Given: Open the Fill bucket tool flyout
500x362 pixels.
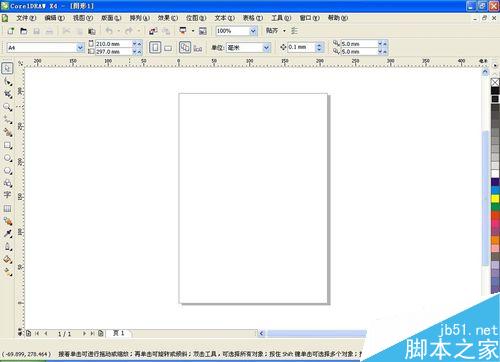Looking at the screenshot, I should click(7, 259).
